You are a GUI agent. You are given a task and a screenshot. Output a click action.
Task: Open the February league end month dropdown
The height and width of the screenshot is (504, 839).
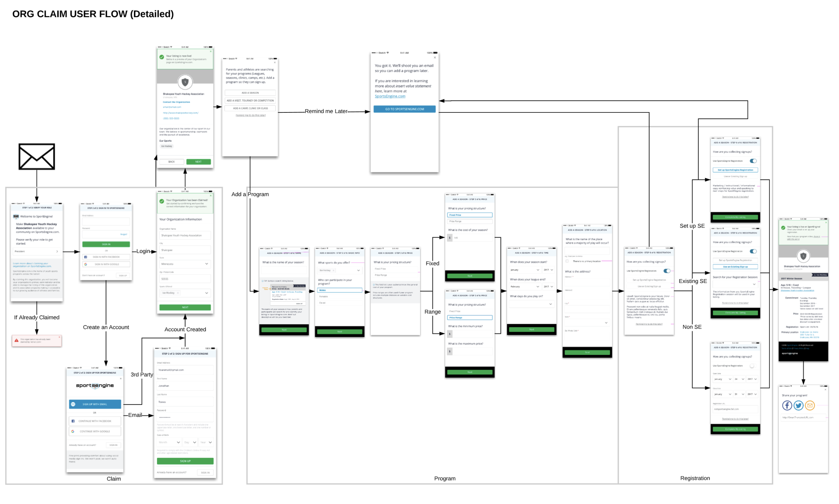[525, 287]
